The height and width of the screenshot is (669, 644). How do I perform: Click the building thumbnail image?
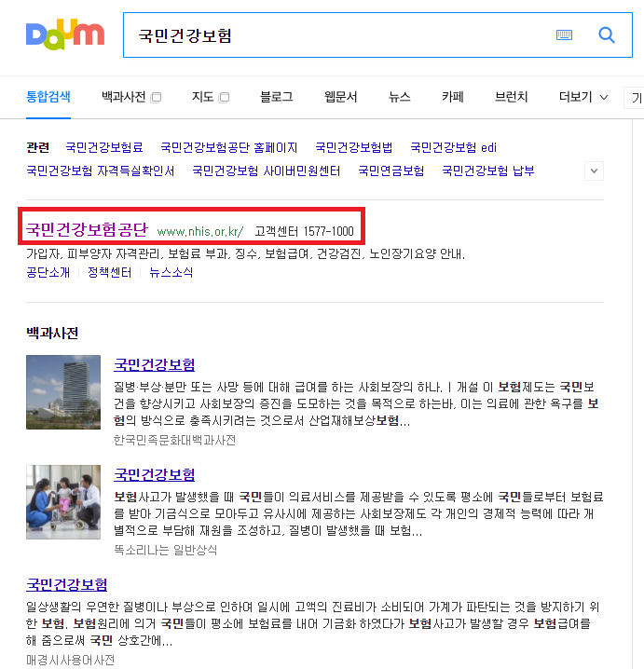(x=63, y=392)
